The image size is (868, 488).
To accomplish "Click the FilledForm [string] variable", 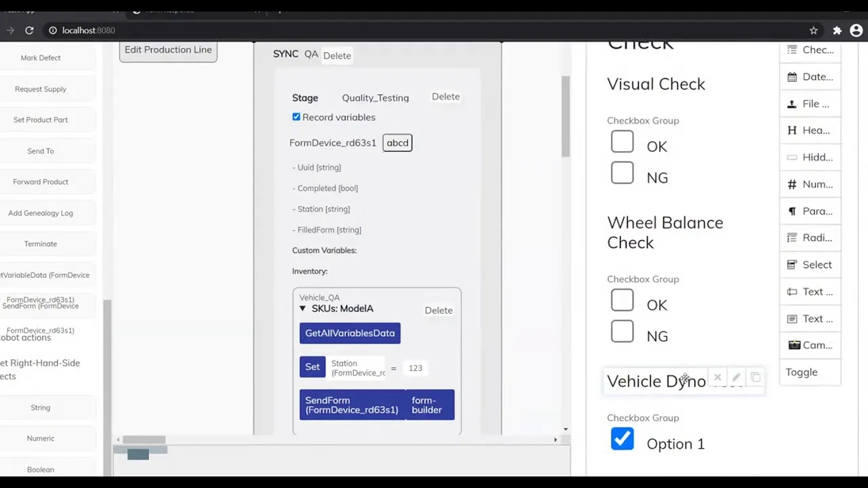I will click(x=327, y=230).
